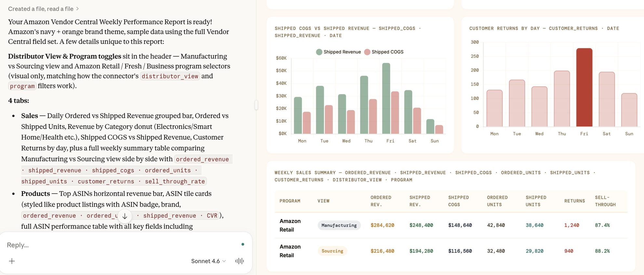Select the $116,560 shipped COGS cell
The height and width of the screenshot is (275, 644).
pos(460,251)
